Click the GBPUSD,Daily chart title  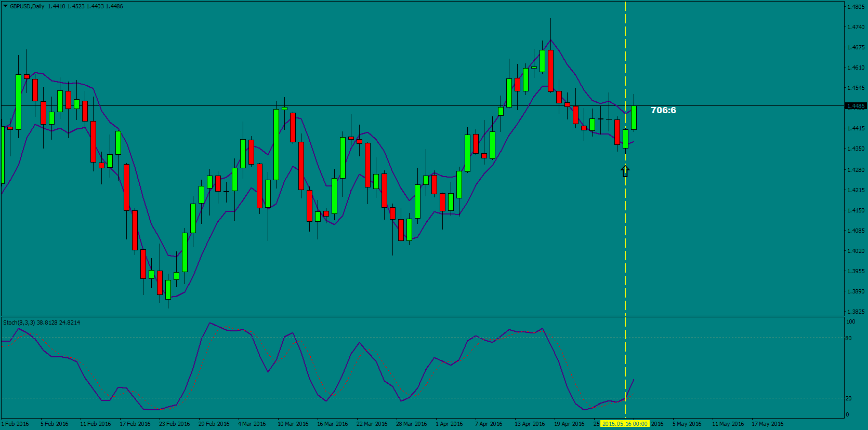27,6
